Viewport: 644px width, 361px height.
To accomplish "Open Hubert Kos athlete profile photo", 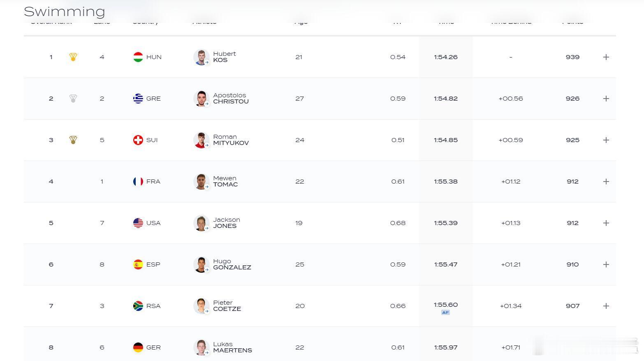I will click(x=201, y=57).
